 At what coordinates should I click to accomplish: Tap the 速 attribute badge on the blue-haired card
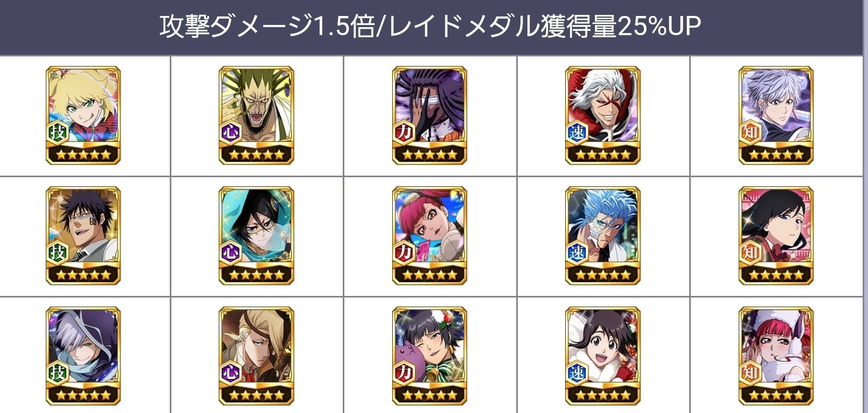[x=577, y=252]
